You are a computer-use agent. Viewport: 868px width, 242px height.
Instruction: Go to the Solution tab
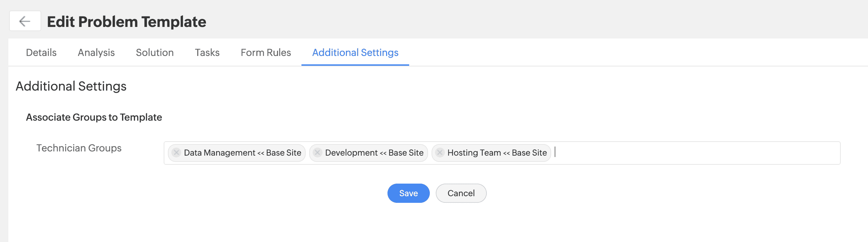point(155,52)
